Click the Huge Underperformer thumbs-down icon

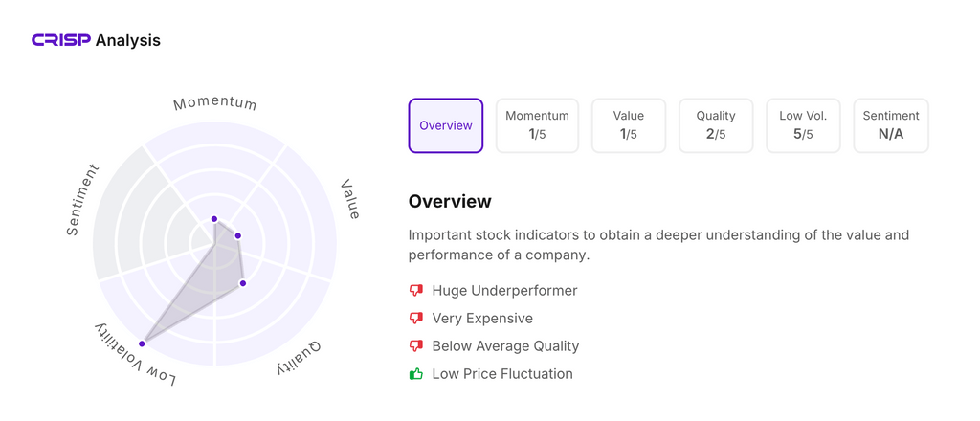[415, 290]
